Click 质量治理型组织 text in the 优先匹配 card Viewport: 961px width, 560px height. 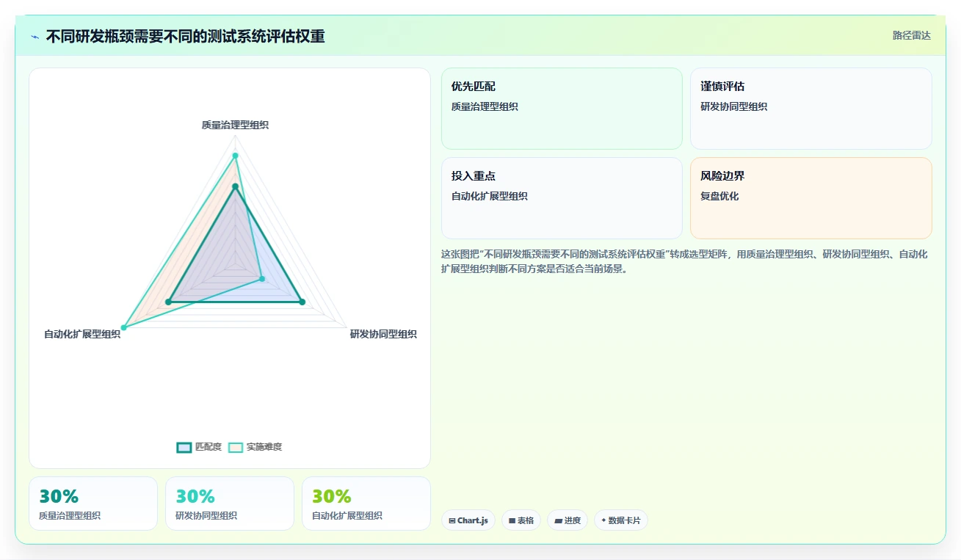pyautogui.click(x=485, y=106)
